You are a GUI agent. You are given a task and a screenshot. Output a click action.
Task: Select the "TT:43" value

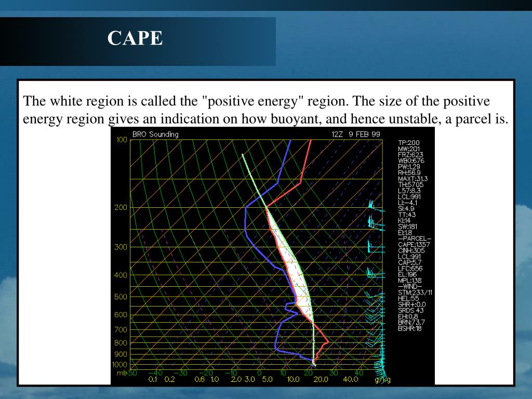(x=407, y=215)
